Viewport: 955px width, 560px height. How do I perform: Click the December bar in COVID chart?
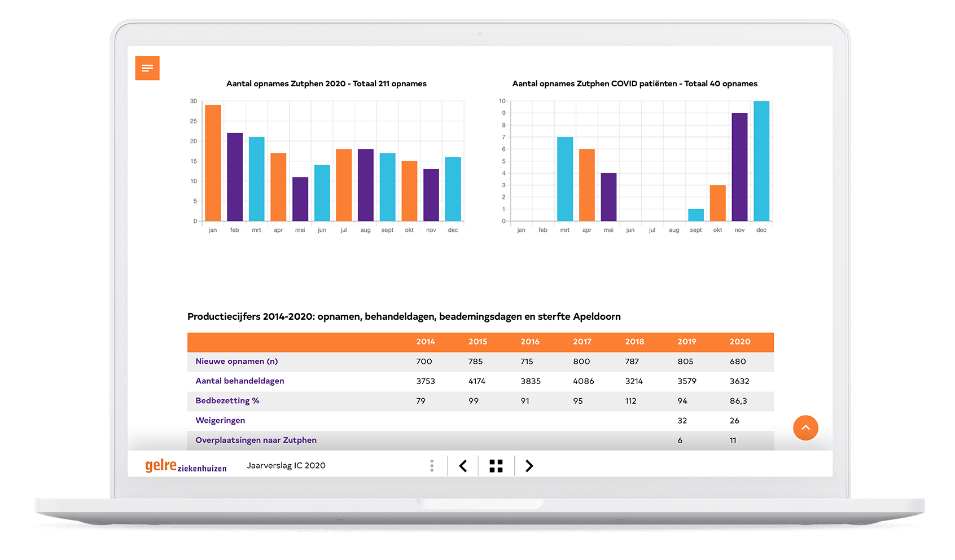tap(761, 161)
